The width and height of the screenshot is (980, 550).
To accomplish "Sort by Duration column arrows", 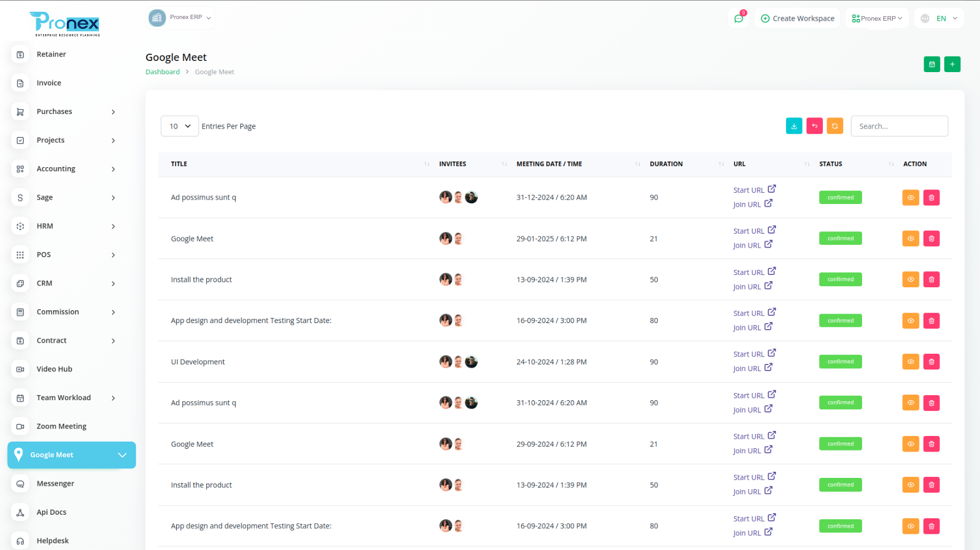I will (721, 164).
